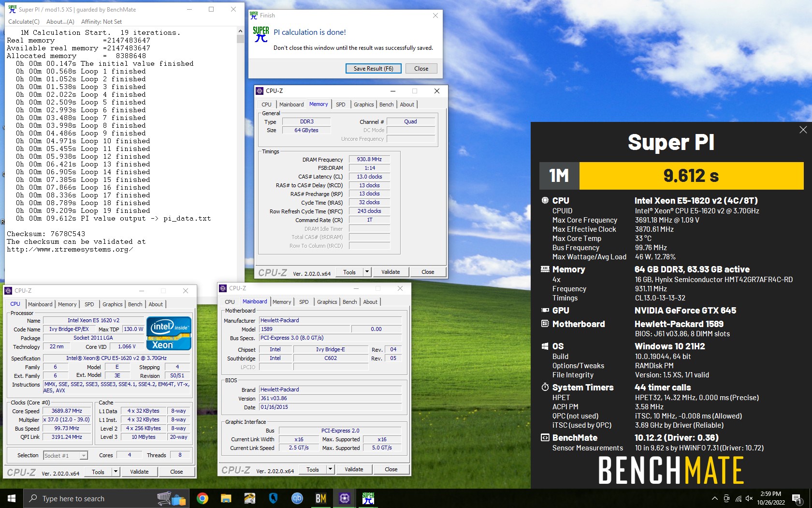Viewport: 812px width, 508px height.
Task: Click Close button in Mainboard CPU-Z window
Action: coord(391,469)
